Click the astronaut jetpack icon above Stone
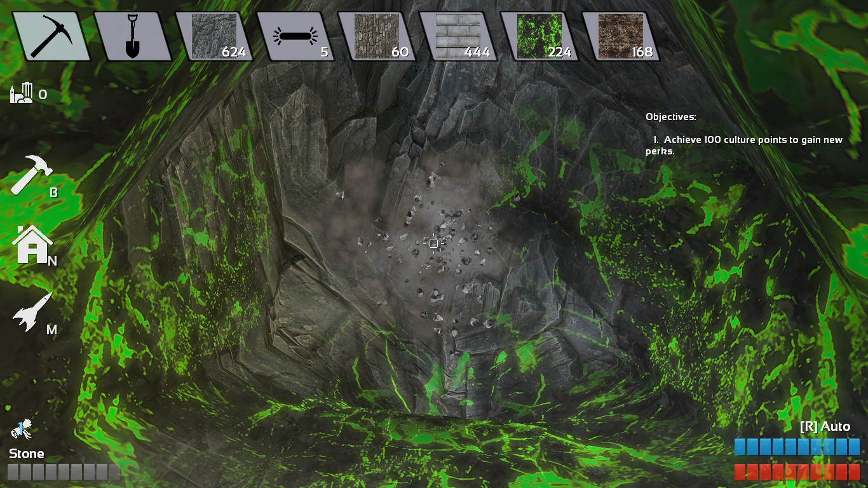This screenshot has height=488, width=868. [21, 430]
